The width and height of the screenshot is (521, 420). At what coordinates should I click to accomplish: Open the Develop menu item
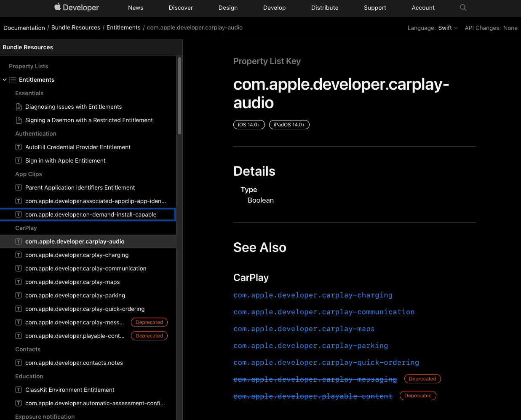coord(275,8)
